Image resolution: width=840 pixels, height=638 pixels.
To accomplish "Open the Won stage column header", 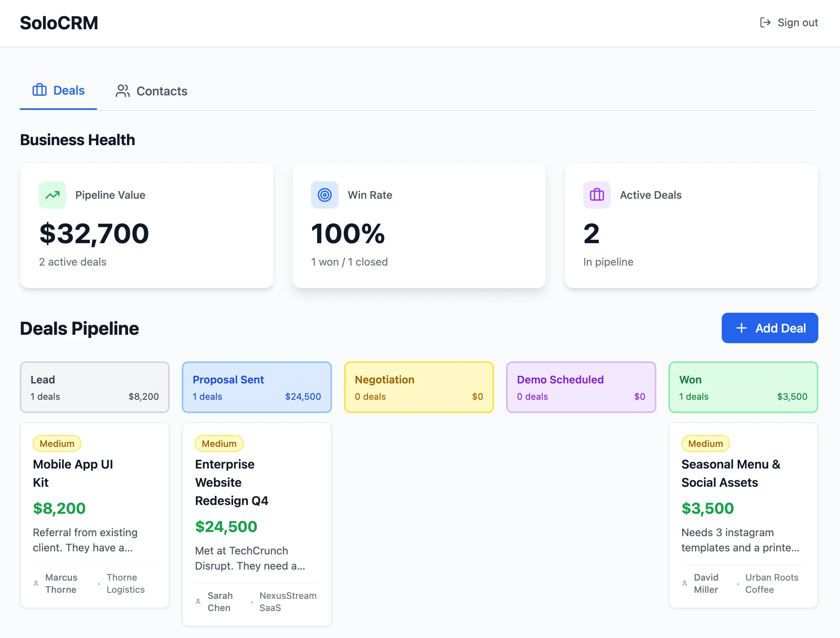I will tap(743, 387).
